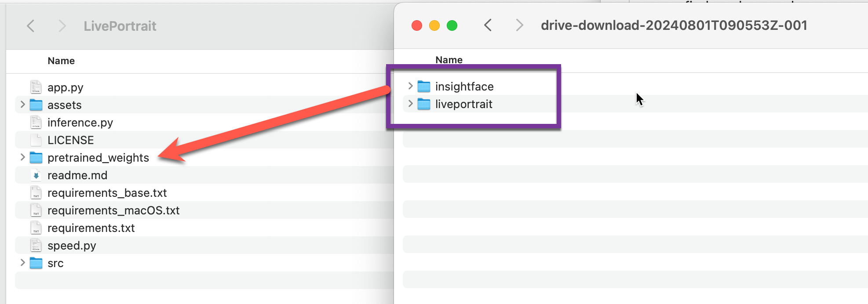This screenshot has width=868, height=304.
Task: Click the insightface folder icon
Action: [x=424, y=86]
